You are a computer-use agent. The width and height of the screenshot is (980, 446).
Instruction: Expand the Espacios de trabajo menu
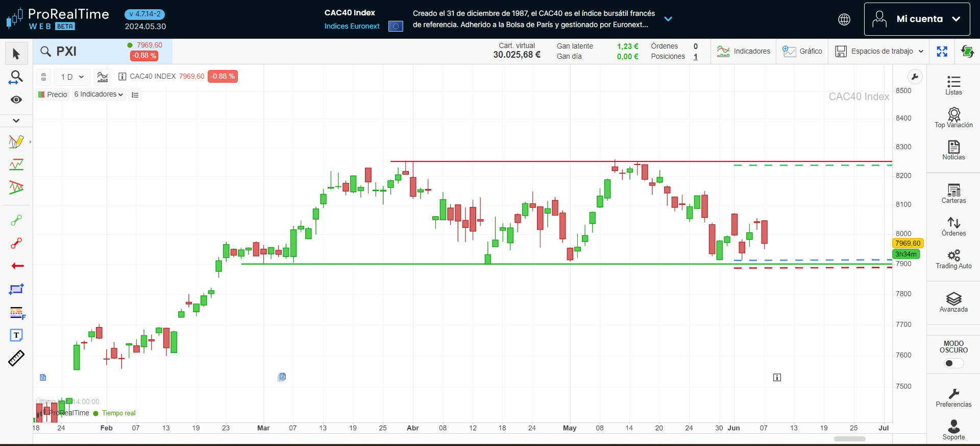point(879,52)
